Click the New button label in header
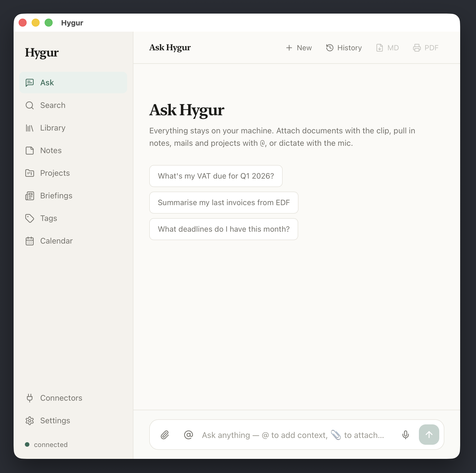Screen dimensions: 476x473 (x=304, y=48)
